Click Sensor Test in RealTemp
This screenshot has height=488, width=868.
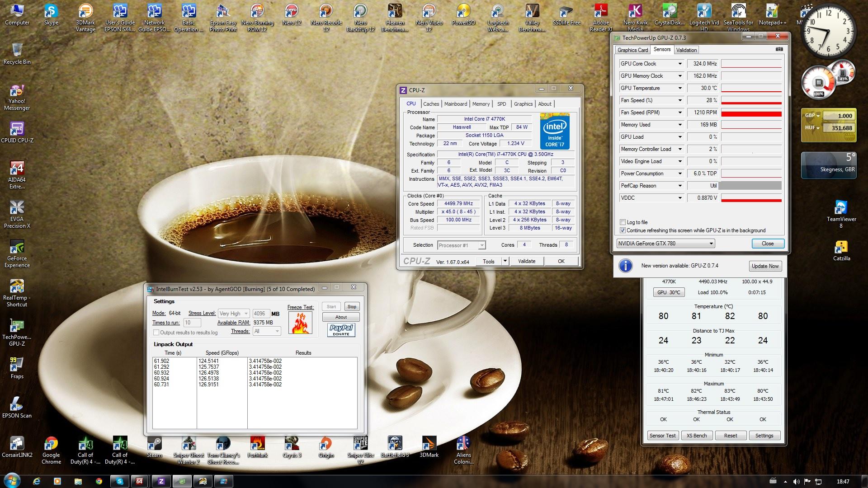[x=663, y=436]
